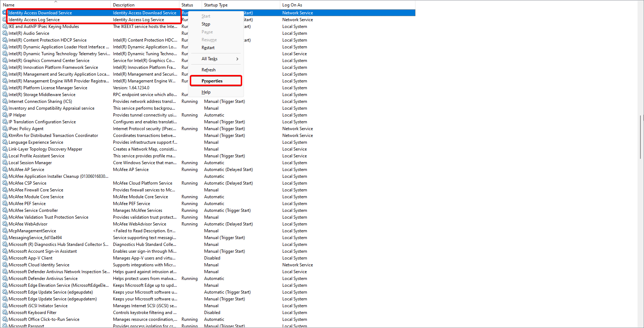Viewport: 644px width, 328px height.
Task: Click the gear icon beside IP Helper
Action: click(5, 115)
